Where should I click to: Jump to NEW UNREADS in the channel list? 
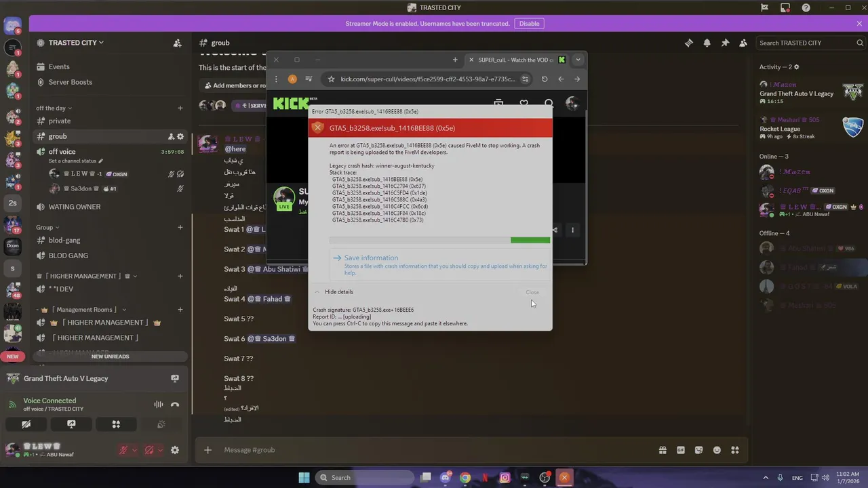coord(110,357)
